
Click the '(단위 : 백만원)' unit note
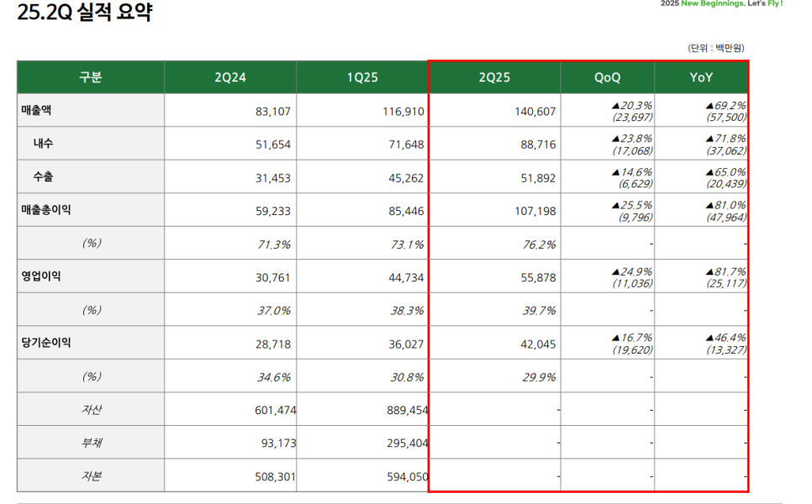coord(715,48)
